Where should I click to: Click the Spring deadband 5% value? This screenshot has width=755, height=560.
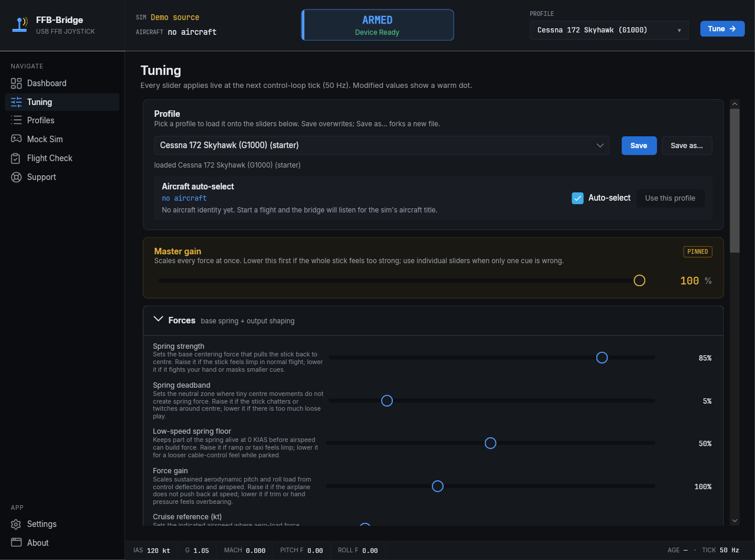707,401
